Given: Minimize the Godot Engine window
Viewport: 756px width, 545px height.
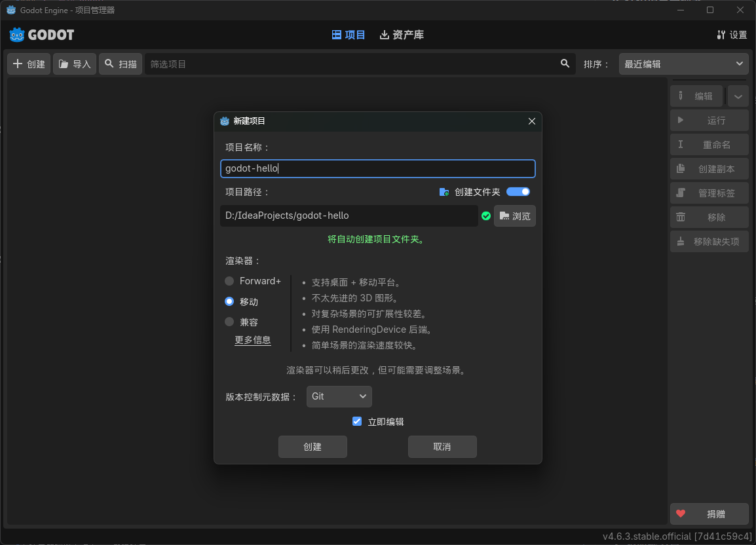Looking at the screenshot, I should click(681, 10).
